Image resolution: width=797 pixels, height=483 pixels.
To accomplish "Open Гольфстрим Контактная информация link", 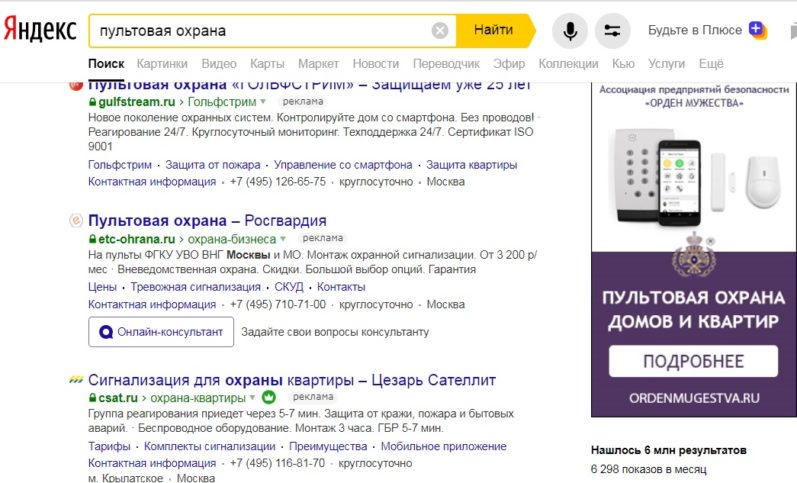I will (x=152, y=182).
